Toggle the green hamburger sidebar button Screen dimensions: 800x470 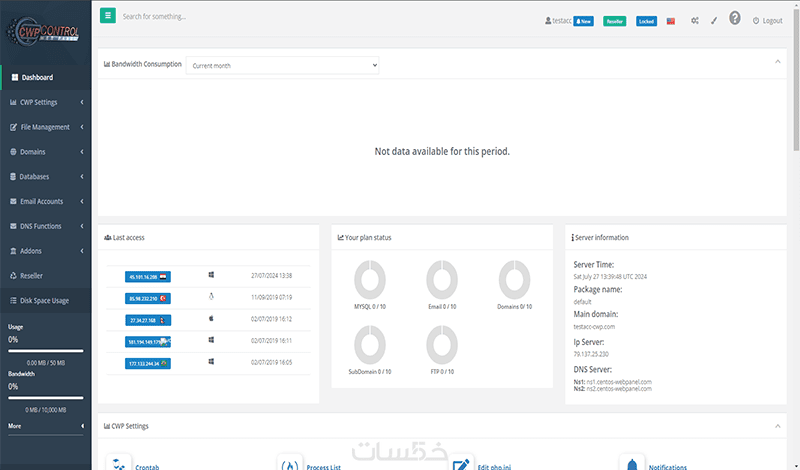tap(108, 16)
